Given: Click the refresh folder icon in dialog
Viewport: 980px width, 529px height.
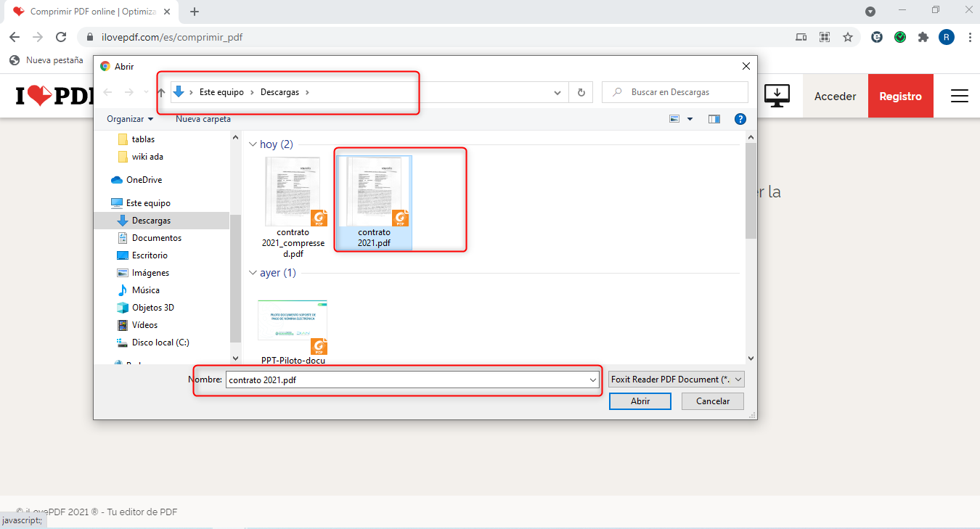Looking at the screenshot, I should pyautogui.click(x=581, y=92).
